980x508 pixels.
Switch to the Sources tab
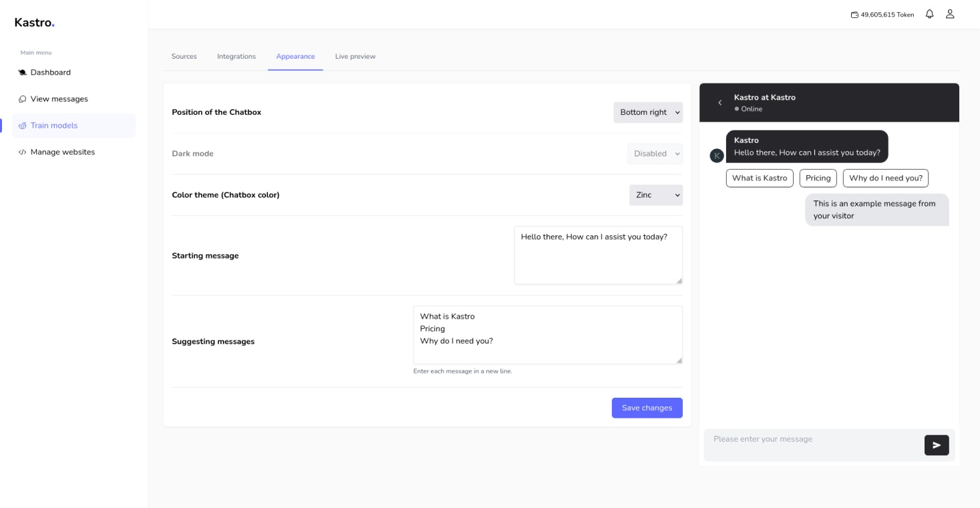point(184,57)
